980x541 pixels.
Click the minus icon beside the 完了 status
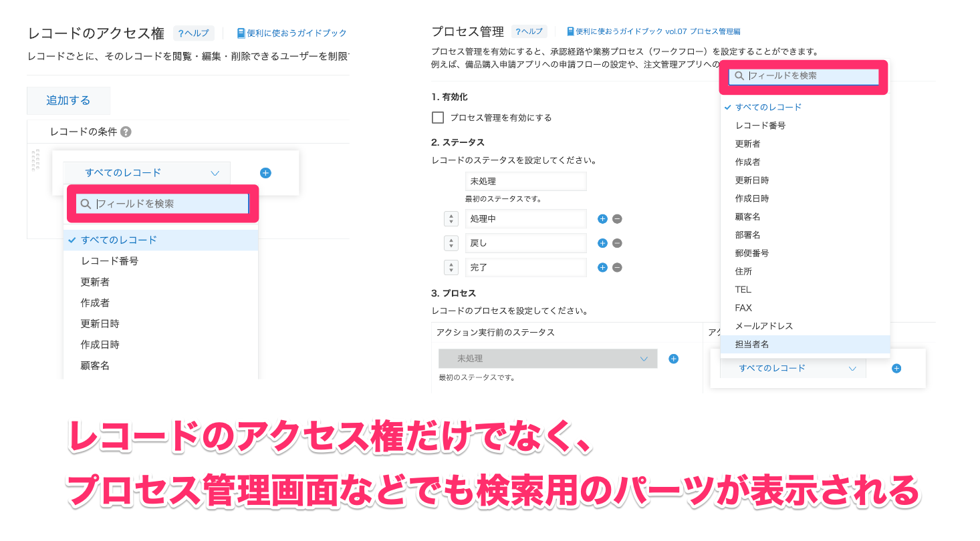point(616,267)
